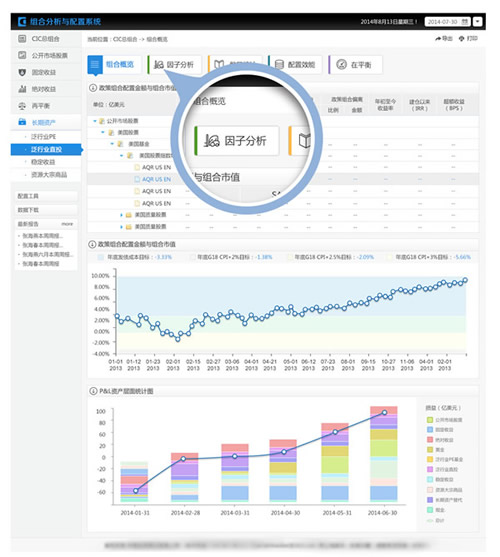Click the blue list icon on 组合概览 tab

95,64
